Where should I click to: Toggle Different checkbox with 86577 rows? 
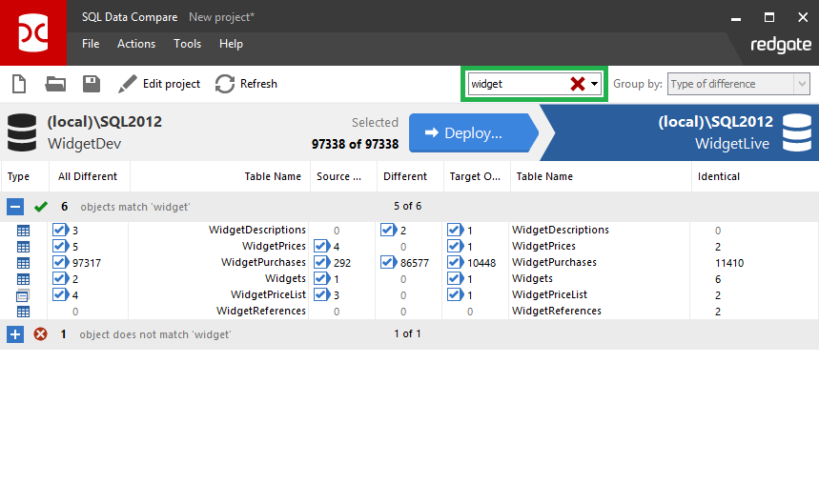[388, 263]
